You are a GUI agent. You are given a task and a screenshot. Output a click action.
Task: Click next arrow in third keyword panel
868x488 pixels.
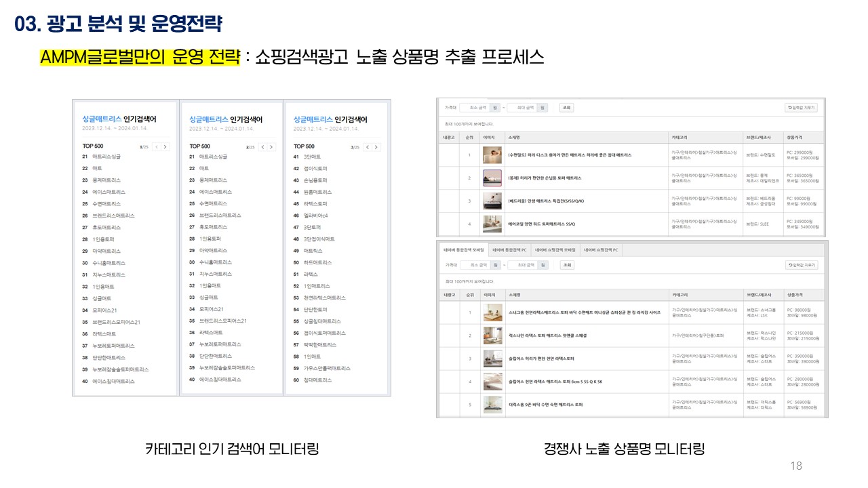click(377, 146)
